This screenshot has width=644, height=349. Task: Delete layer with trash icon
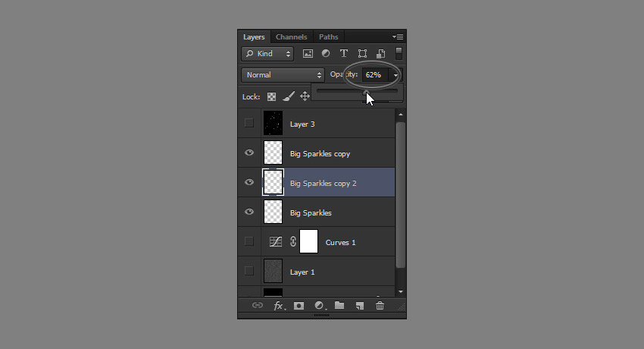pyautogui.click(x=380, y=305)
